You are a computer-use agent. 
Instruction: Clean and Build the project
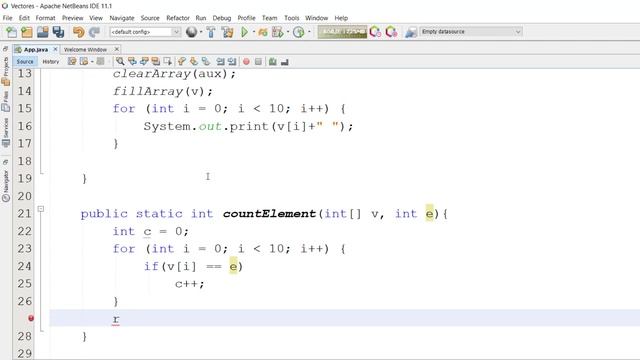point(228,32)
